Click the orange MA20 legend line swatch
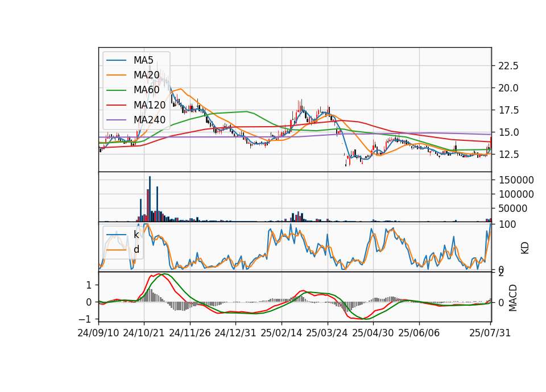 (x=116, y=75)
